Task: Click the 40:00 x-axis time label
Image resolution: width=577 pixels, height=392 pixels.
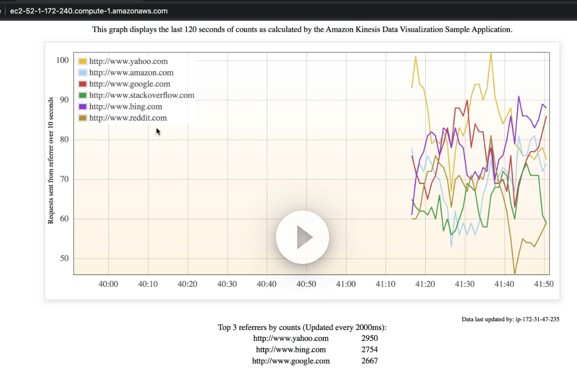Action: point(108,284)
